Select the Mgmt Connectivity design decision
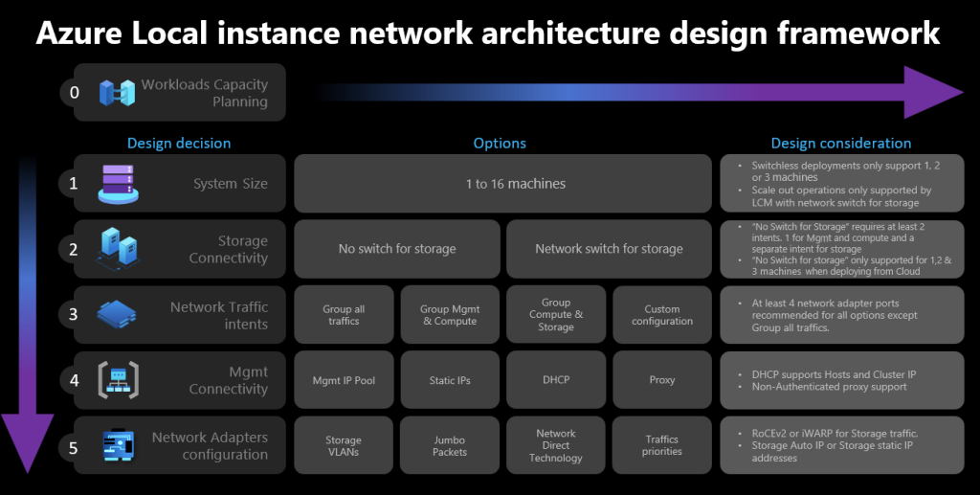The width and height of the screenshot is (980, 495). click(180, 380)
